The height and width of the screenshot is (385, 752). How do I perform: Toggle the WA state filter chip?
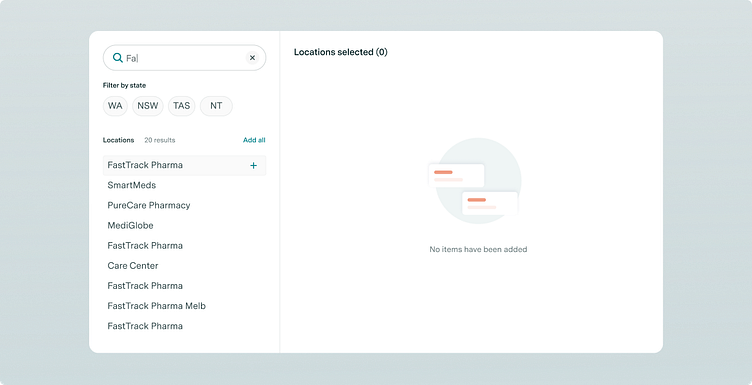[115, 106]
